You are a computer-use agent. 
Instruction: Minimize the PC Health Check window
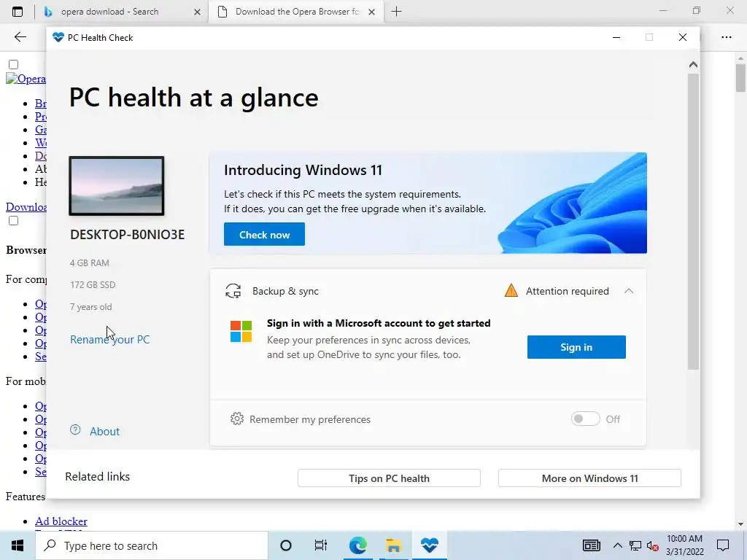[616, 37]
